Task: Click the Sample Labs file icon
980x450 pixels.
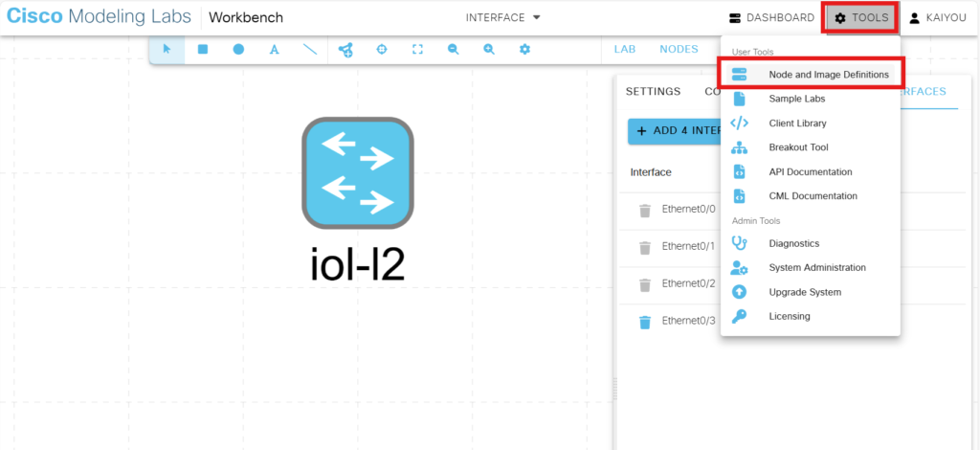Action: point(740,99)
